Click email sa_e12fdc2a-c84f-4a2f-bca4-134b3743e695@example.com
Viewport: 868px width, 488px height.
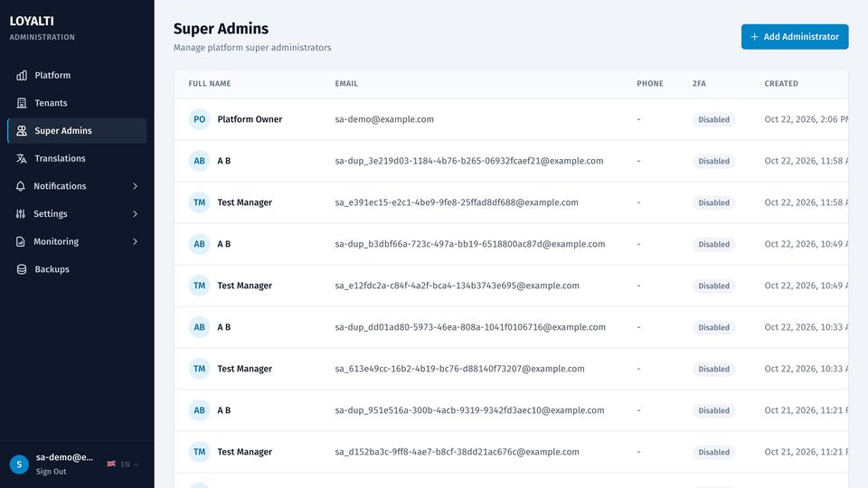tap(458, 286)
